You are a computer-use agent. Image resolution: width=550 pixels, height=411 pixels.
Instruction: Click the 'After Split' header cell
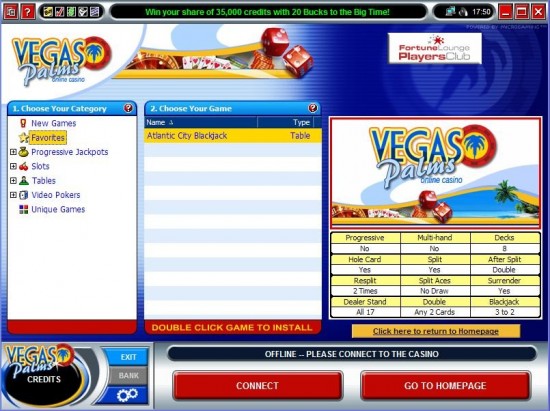504,260
